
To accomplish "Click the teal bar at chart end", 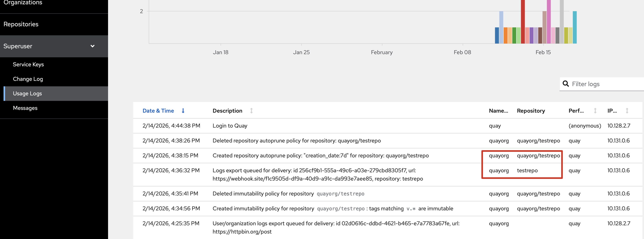I will [574, 27].
